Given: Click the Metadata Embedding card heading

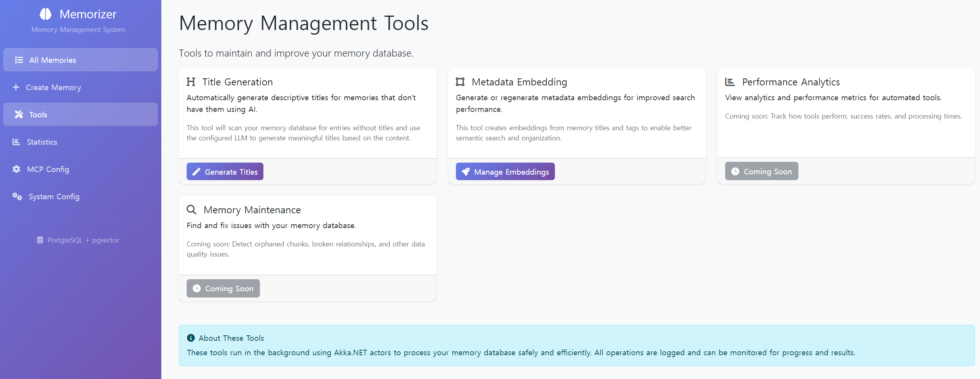Looking at the screenshot, I should click(519, 82).
